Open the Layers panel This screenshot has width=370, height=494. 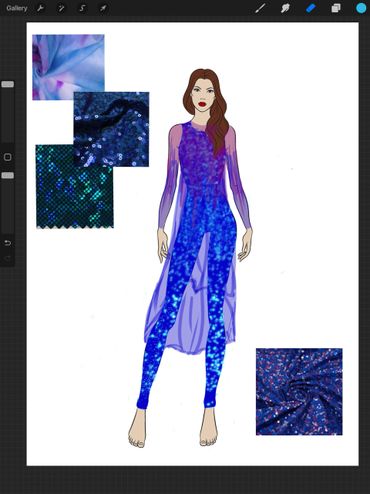coord(336,8)
